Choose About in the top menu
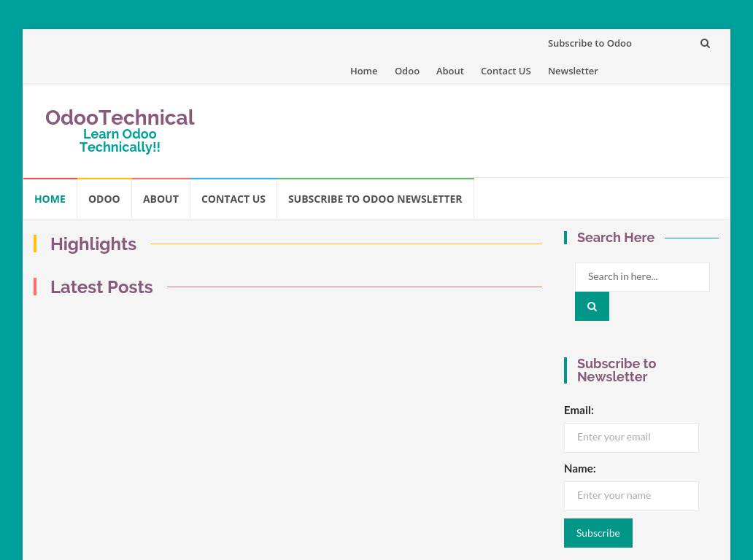This screenshot has height=560, width=753. [x=449, y=71]
